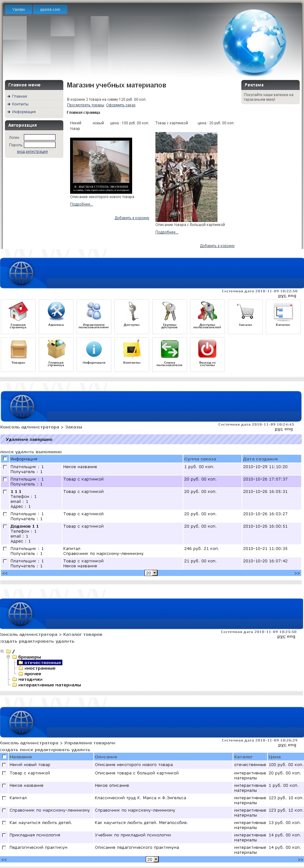Open Главная in the Главное меню
Image resolution: width=304 pixels, height=868 pixels.
(20, 96)
